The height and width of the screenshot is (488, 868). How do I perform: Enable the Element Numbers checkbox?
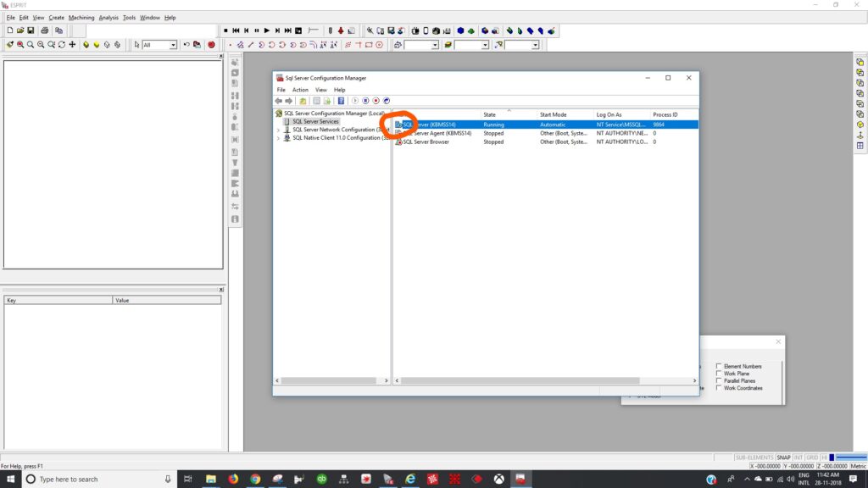tap(719, 366)
